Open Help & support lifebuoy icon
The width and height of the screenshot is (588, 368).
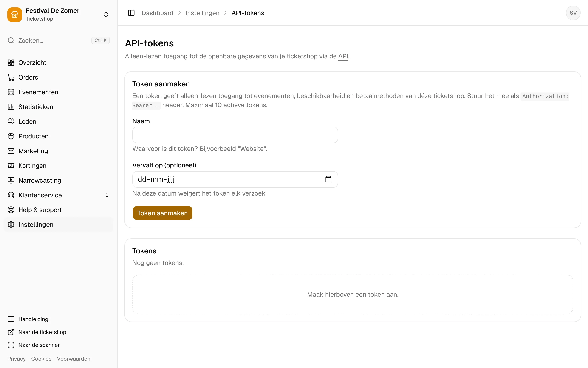click(11, 210)
